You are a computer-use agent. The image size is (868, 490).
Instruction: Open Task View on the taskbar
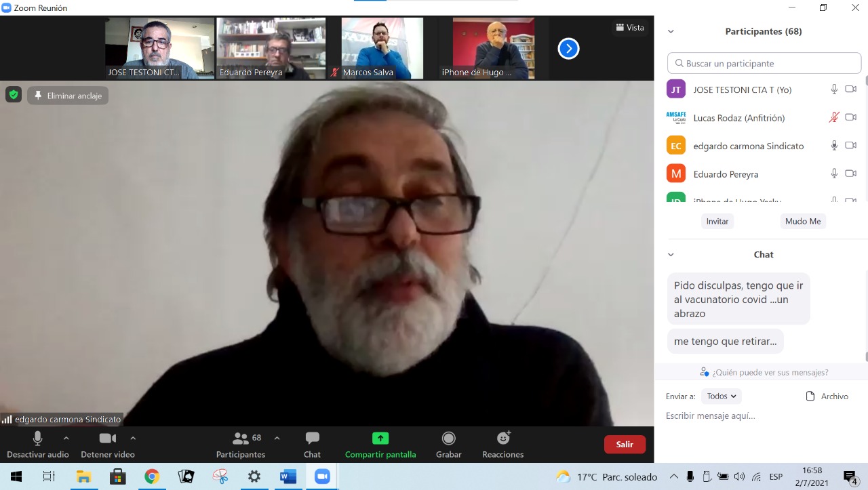click(49, 476)
